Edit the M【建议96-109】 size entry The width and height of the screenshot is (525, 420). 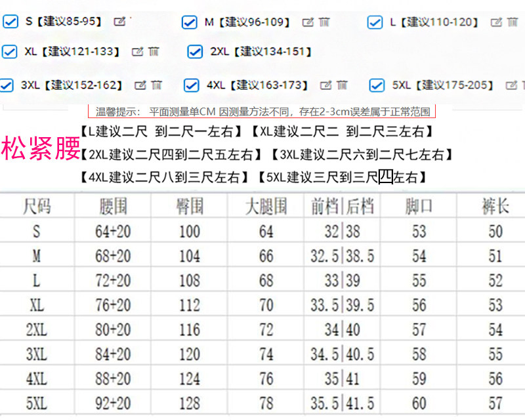click(308, 22)
